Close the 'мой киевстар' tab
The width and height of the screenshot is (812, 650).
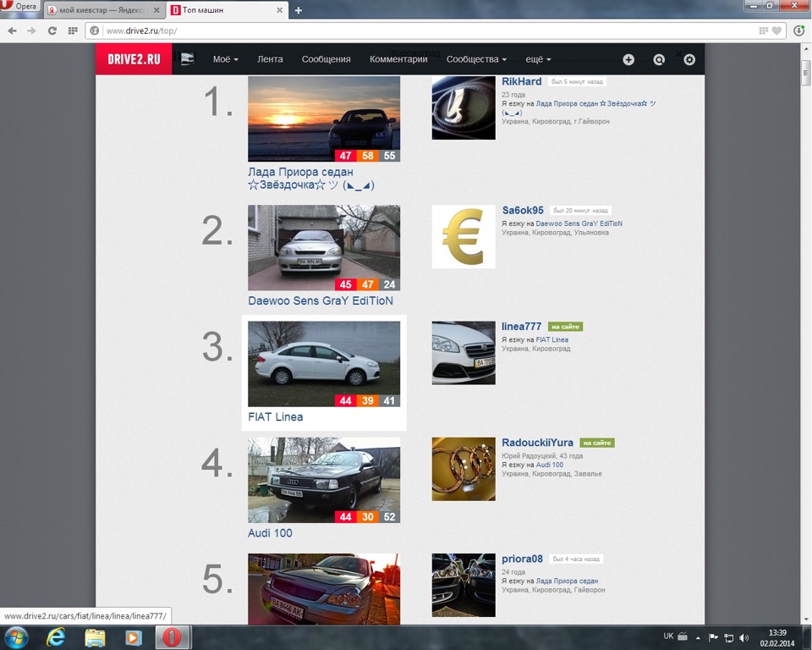pyautogui.click(x=156, y=10)
